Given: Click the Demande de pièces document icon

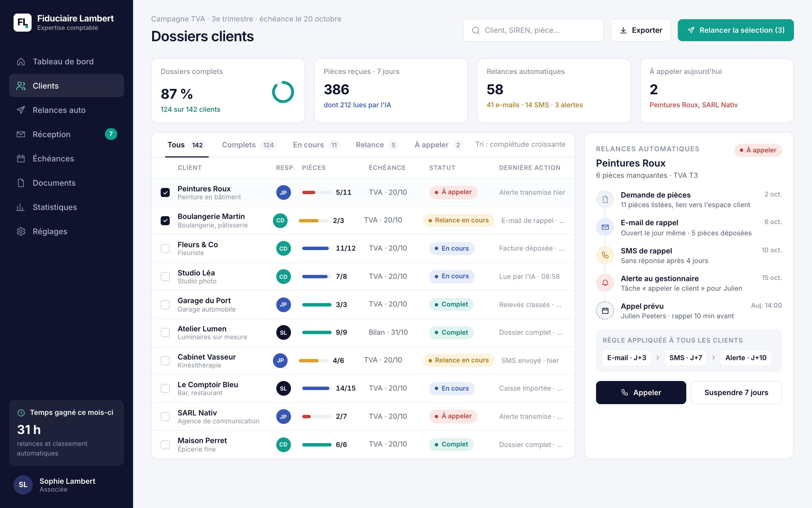Looking at the screenshot, I should pyautogui.click(x=605, y=200).
